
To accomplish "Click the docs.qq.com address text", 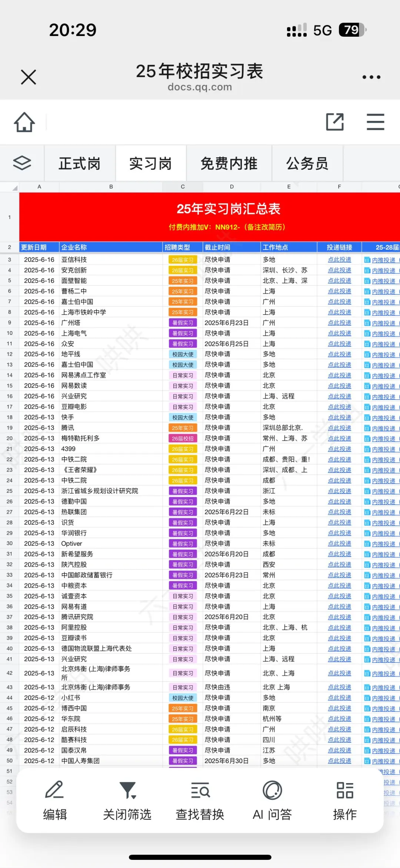I will (x=200, y=87).
